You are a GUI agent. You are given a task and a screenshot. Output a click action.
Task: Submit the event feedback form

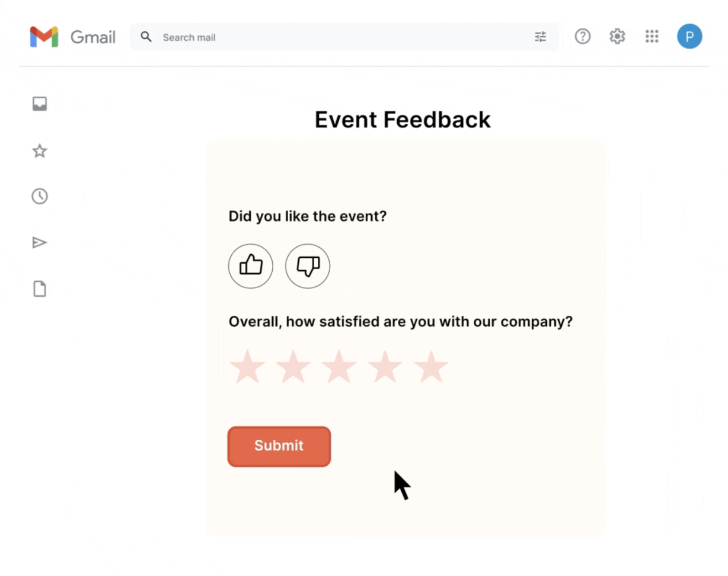coord(279,446)
